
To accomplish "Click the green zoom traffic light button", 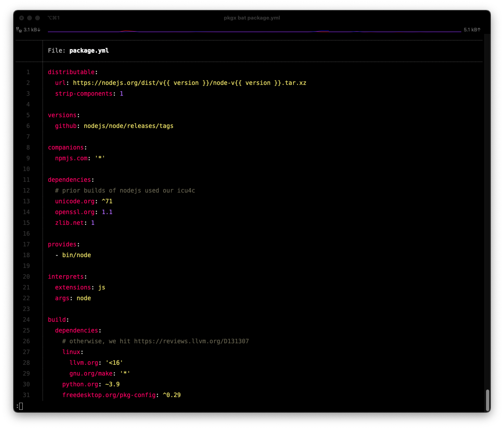I will 37,18.
